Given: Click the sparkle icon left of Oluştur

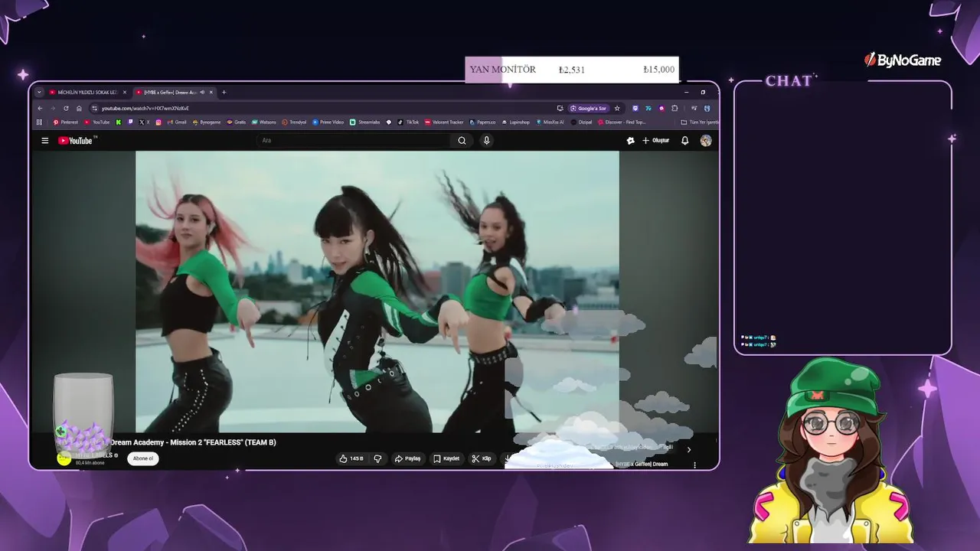Looking at the screenshot, I should pos(630,141).
